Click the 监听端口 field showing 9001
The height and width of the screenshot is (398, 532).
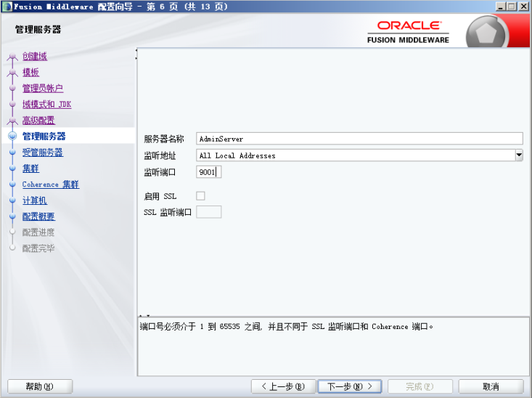coord(208,172)
